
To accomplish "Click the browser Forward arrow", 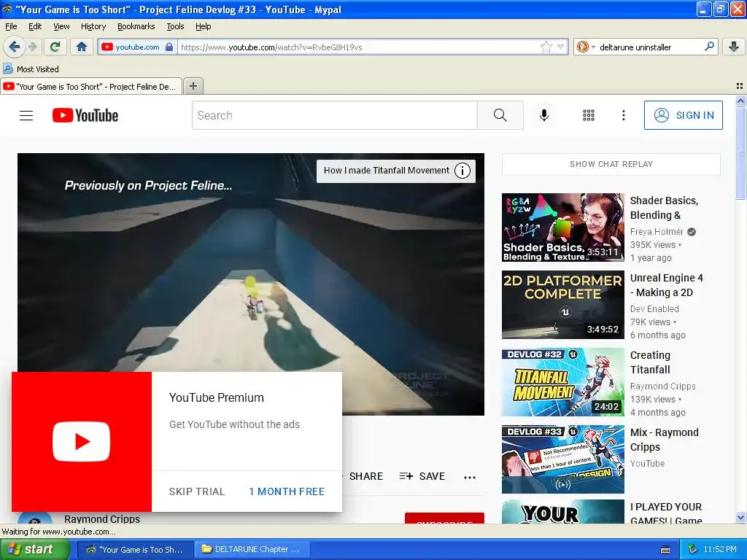I will click(x=32, y=47).
